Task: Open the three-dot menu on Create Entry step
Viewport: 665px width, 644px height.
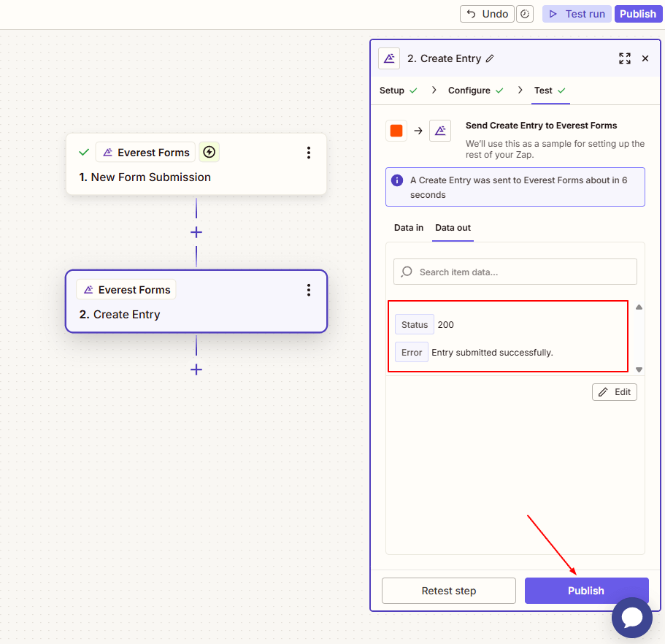Action: (x=309, y=290)
